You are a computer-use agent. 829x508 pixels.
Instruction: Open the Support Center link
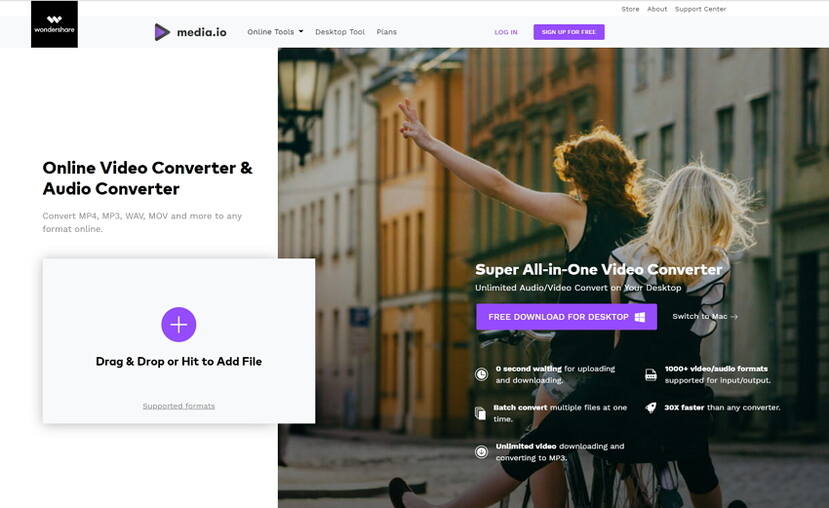tap(701, 9)
